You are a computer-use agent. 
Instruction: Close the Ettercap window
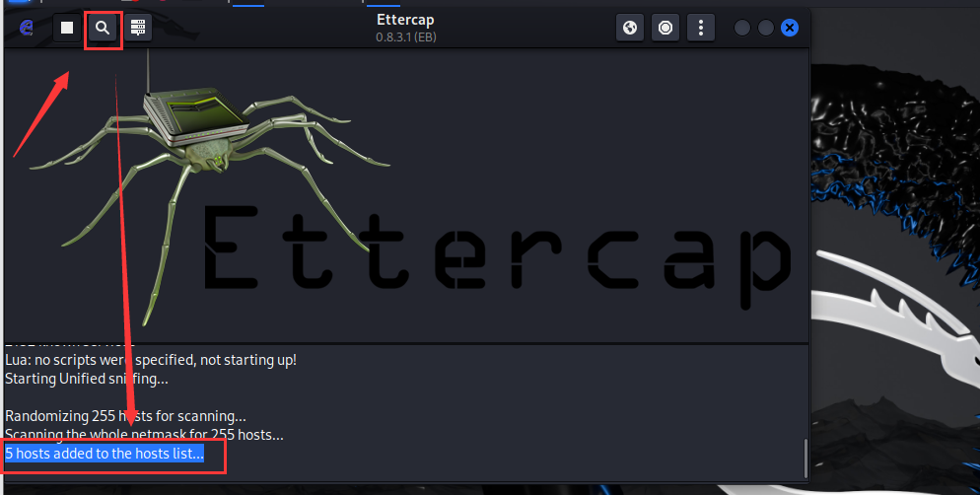(790, 28)
